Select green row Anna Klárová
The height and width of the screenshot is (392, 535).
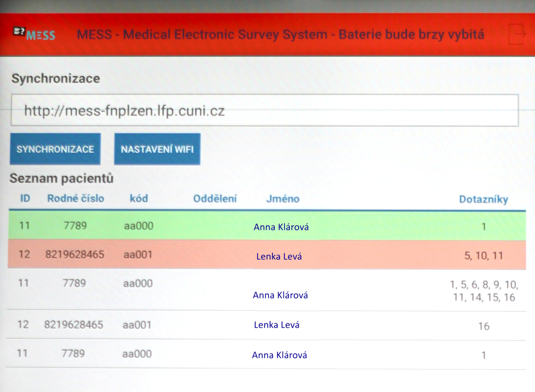pyautogui.click(x=281, y=227)
